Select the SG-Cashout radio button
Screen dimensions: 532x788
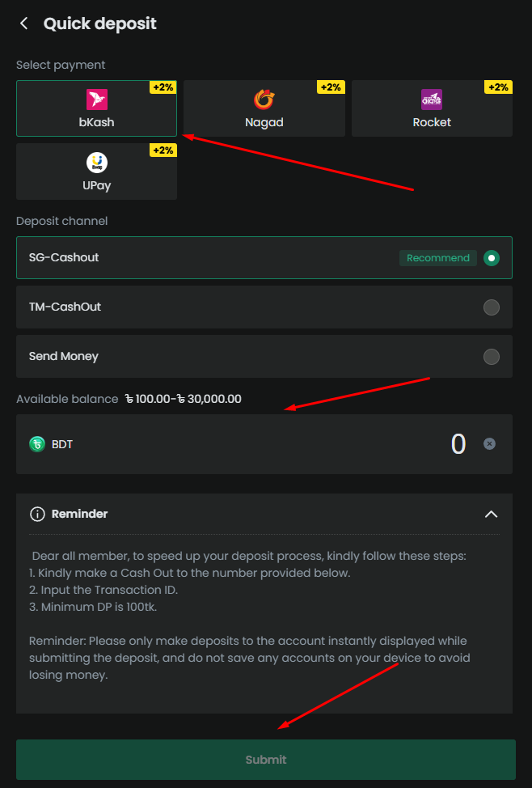click(x=492, y=258)
